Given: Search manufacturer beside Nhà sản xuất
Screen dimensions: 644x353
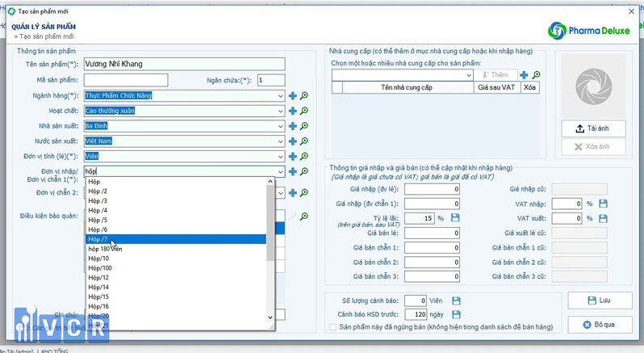Looking at the screenshot, I should [304, 126].
